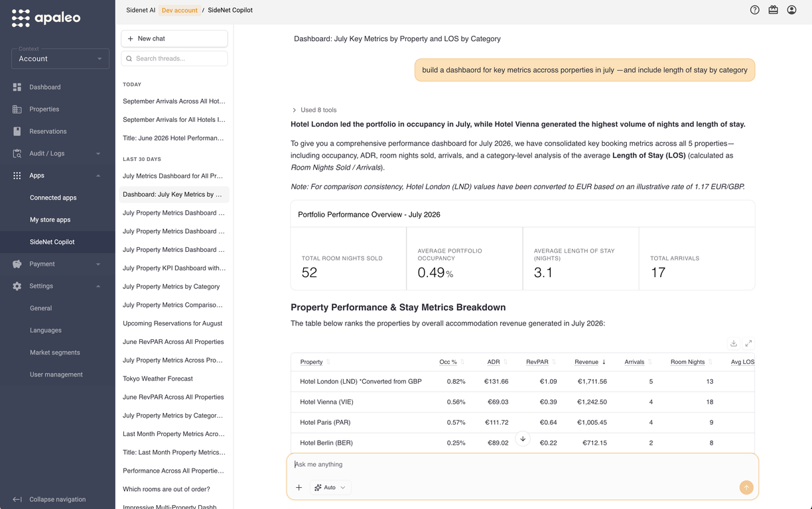Open User management menu item
This screenshot has height=509, width=812.
56,374
